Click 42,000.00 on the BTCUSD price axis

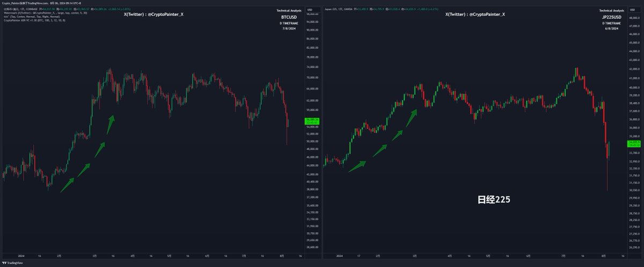312,174
